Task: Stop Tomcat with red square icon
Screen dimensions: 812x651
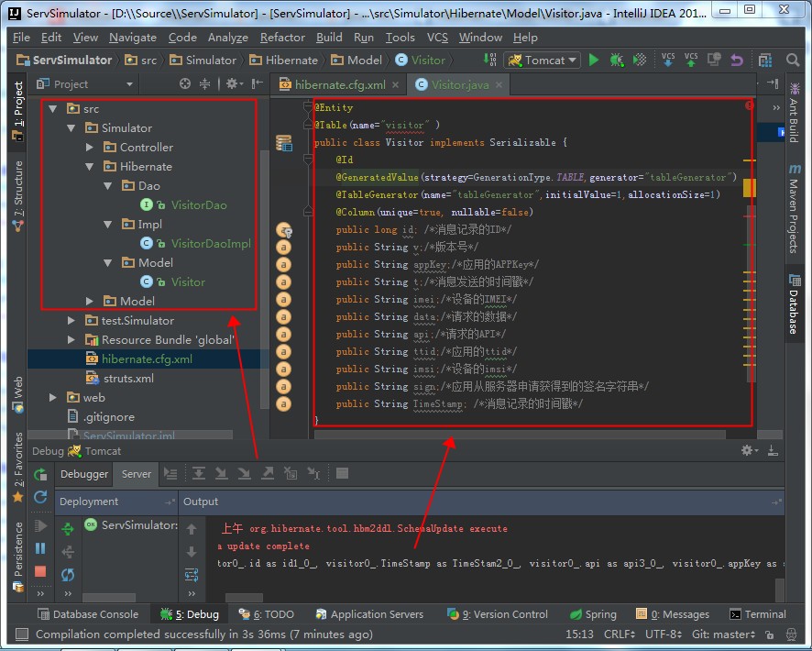Action: click(40, 571)
